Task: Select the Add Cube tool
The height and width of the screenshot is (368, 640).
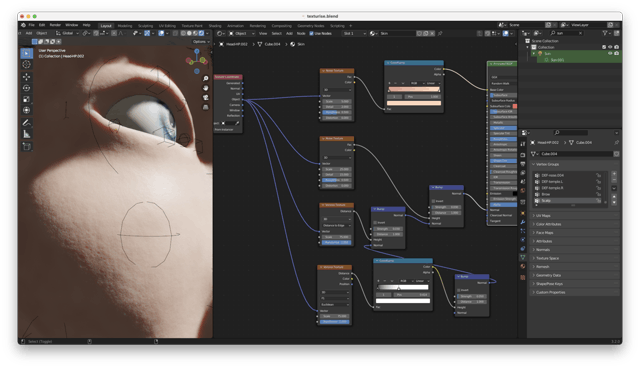Action: coord(27,146)
